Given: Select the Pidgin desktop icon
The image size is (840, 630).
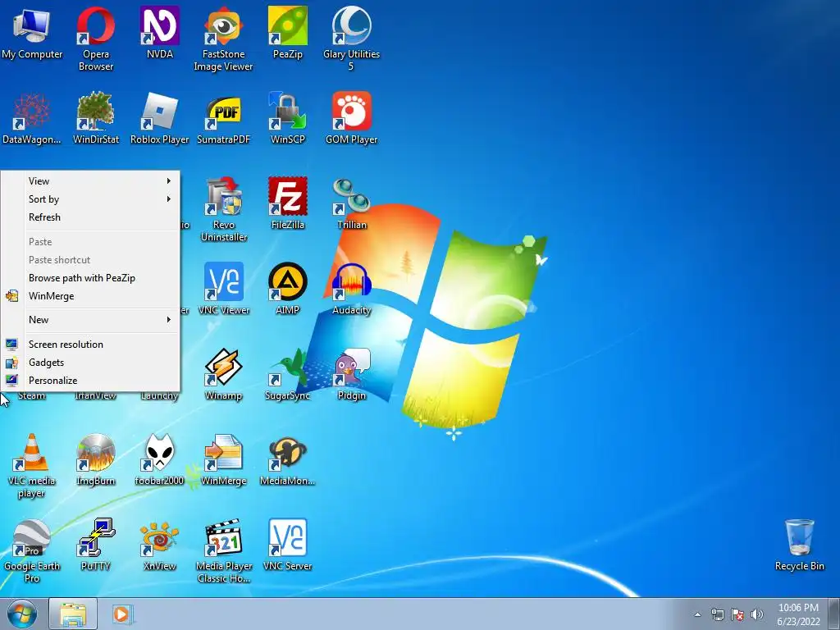Looking at the screenshot, I should [351, 374].
